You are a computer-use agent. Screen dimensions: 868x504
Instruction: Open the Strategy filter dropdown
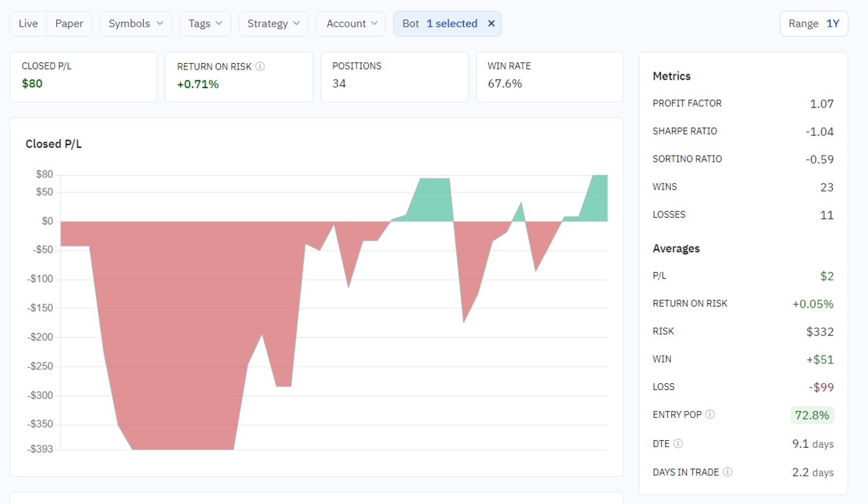click(274, 24)
